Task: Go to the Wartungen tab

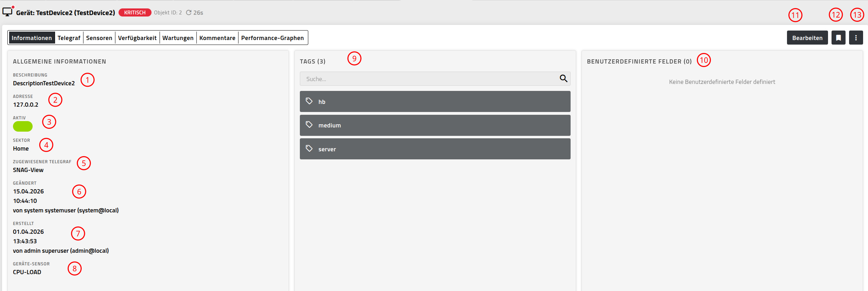Action: click(178, 38)
